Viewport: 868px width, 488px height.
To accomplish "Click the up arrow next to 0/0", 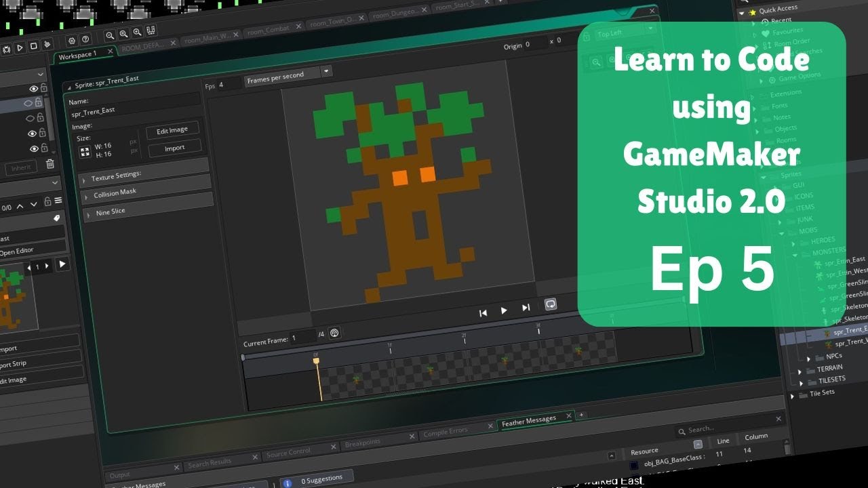I will click(20, 205).
